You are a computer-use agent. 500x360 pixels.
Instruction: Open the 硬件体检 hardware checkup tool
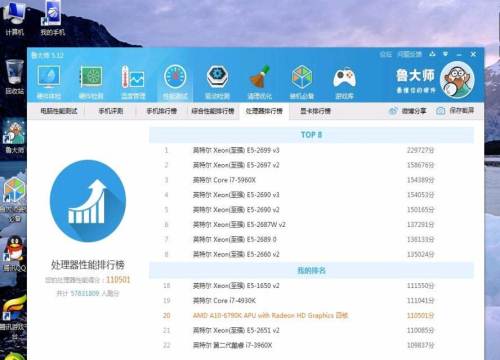[49, 82]
